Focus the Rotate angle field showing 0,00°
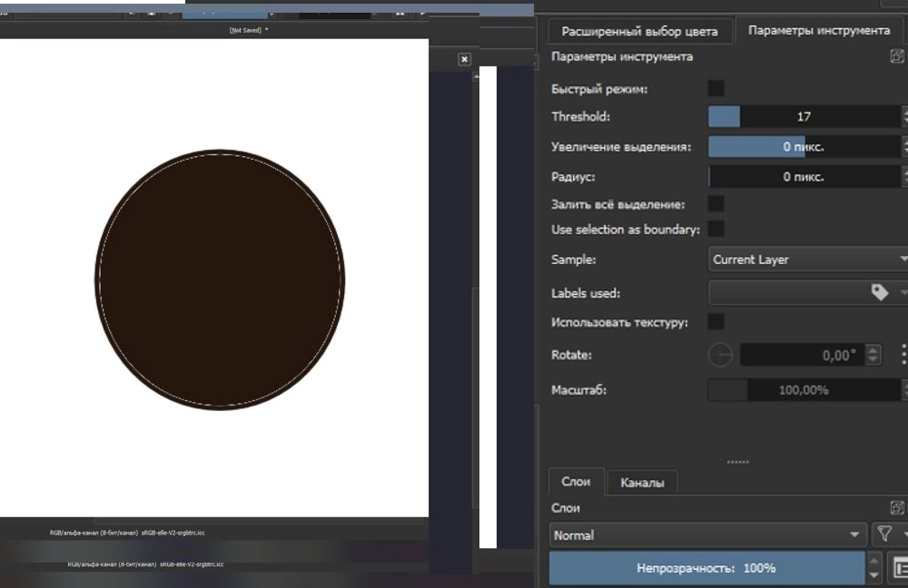This screenshot has width=908, height=588. pyautogui.click(x=802, y=355)
